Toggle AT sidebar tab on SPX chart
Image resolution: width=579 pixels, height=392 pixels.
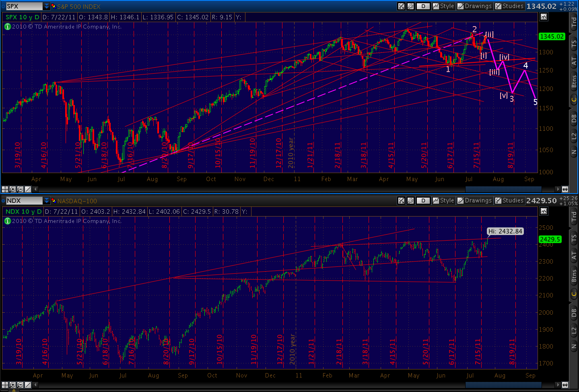pyautogui.click(x=574, y=61)
